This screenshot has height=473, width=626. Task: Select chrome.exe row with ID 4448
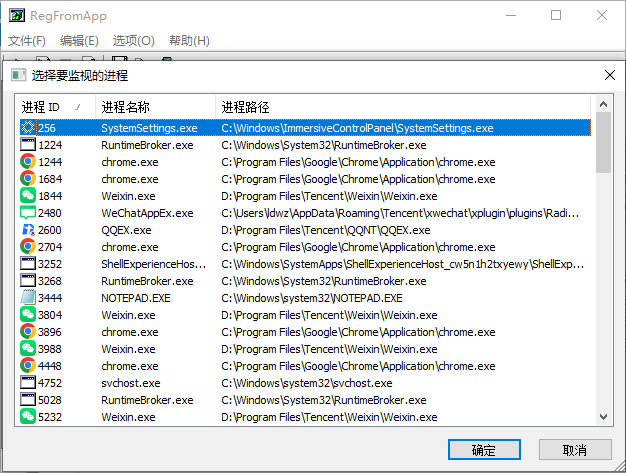[x=305, y=366]
